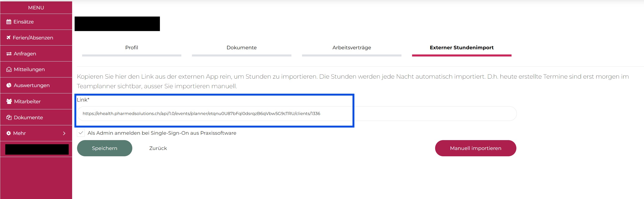Open Mitteilungen from the menu
Screen dimensions: 644x199
36,69
